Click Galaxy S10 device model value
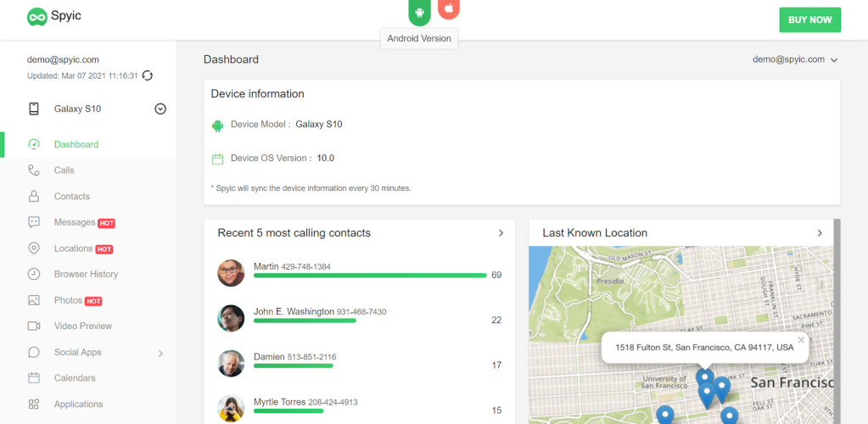The height and width of the screenshot is (424, 868). click(x=319, y=125)
